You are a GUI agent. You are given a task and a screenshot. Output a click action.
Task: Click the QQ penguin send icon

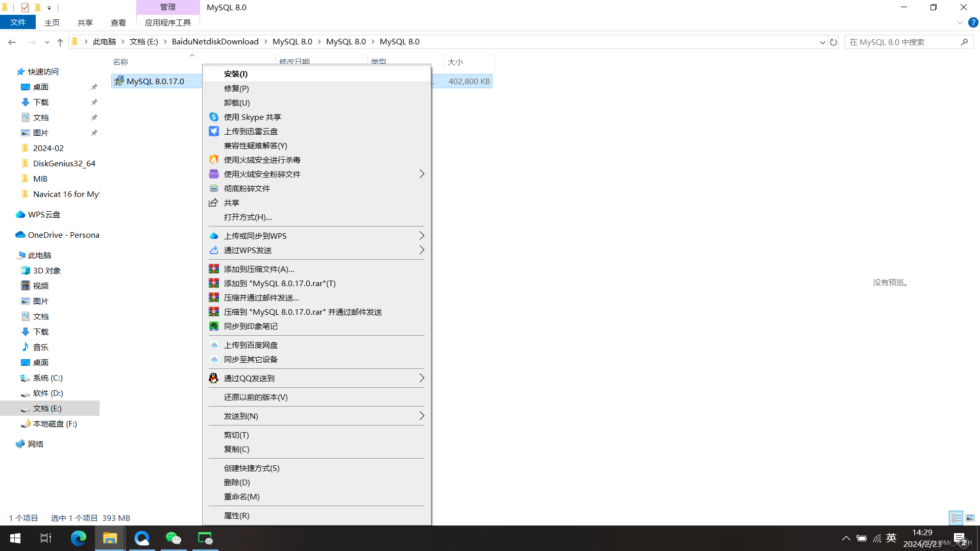(x=214, y=378)
